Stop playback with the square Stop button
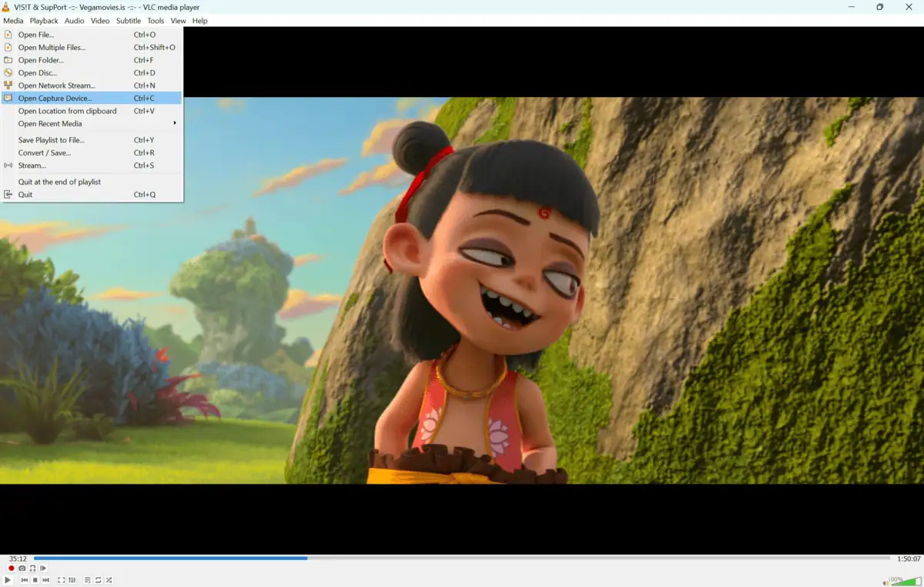Image resolution: width=924 pixels, height=587 pixels. click(x=35, y=580)
